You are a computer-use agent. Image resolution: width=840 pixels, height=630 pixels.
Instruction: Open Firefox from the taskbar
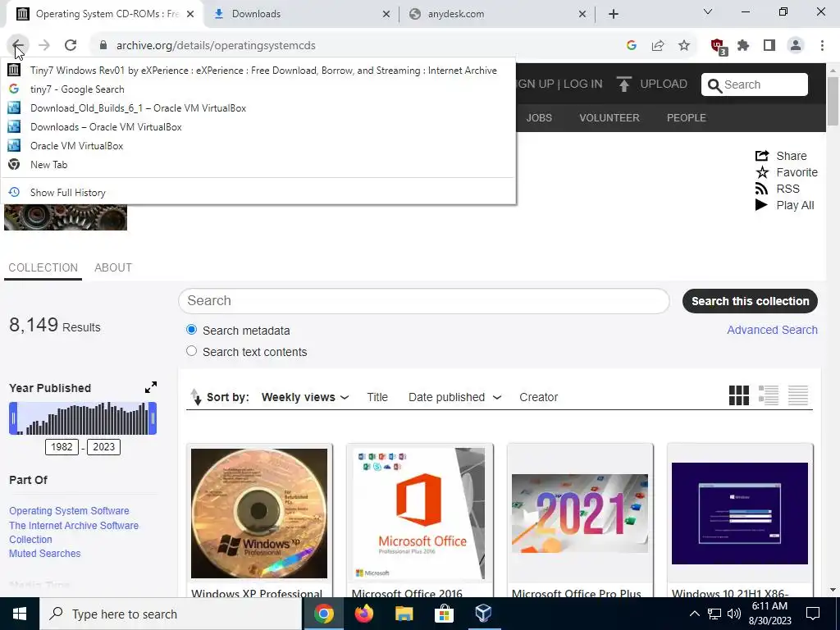pyautogui.click(x=364, y=614)
